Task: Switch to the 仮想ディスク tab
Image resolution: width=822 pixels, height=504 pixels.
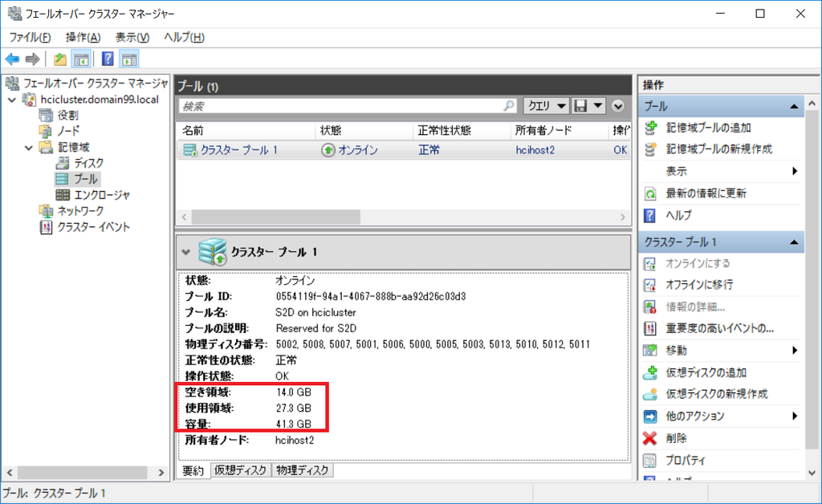Action: click(x=241, y=470)
